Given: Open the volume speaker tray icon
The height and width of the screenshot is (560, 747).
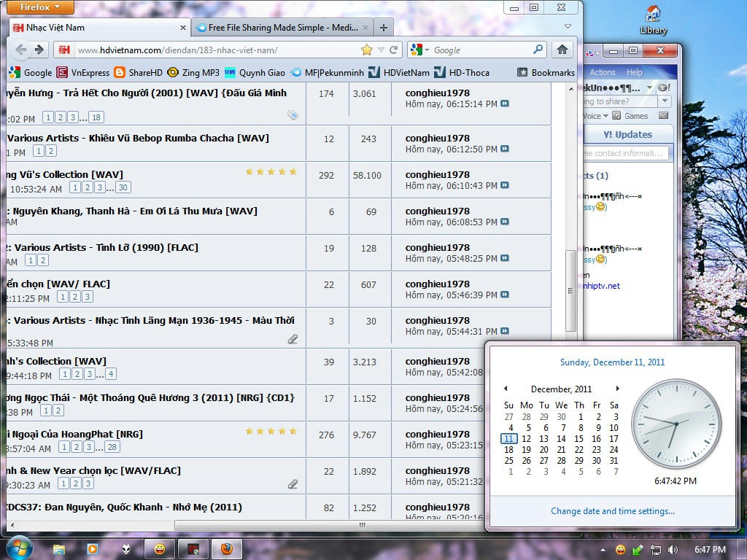Looking at the screenshot, I should click(x=673, y=550).
